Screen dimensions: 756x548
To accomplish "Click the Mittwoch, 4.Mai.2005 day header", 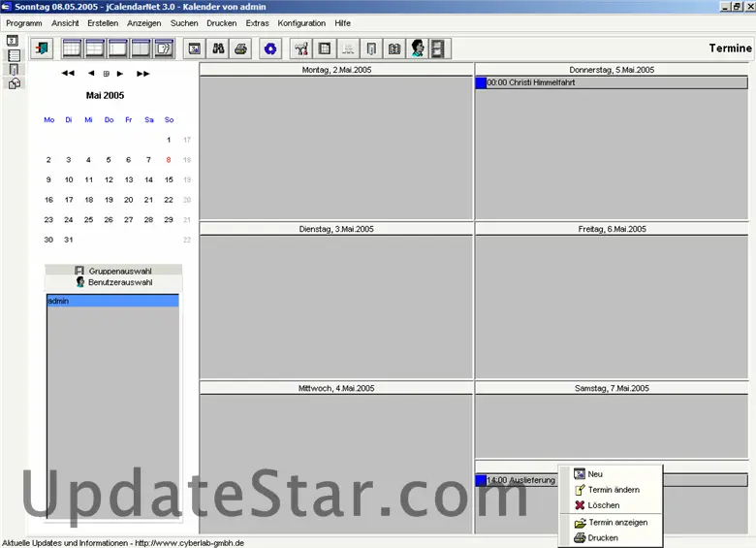I will [336, 388].
